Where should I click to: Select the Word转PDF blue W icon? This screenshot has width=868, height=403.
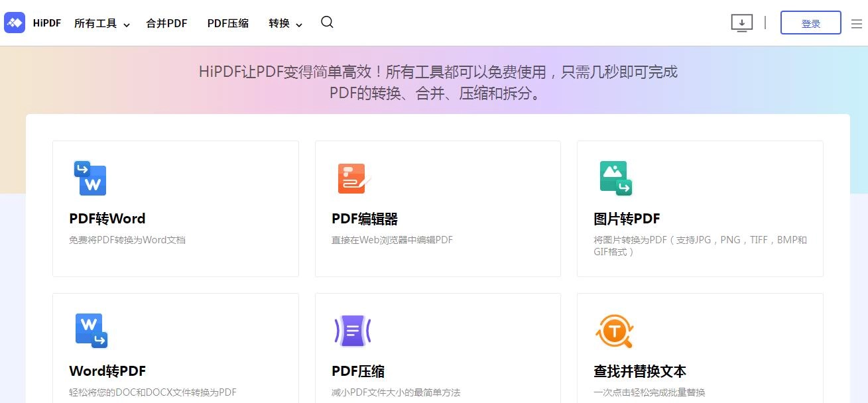pos(90,330)
